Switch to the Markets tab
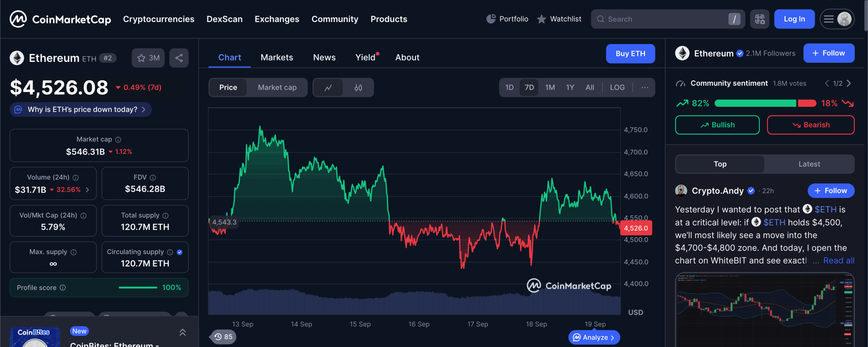Screen dimensions: 868x347 click(x=277, y=57)
